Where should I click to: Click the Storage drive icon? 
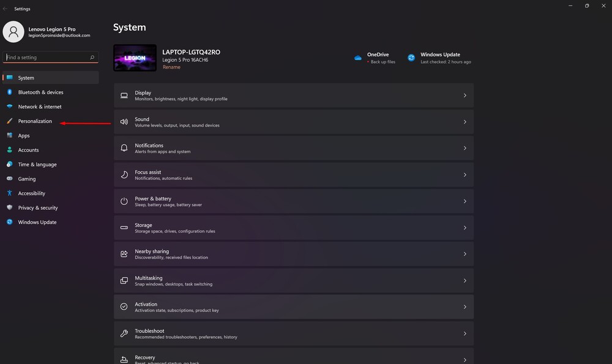[124, 228]
